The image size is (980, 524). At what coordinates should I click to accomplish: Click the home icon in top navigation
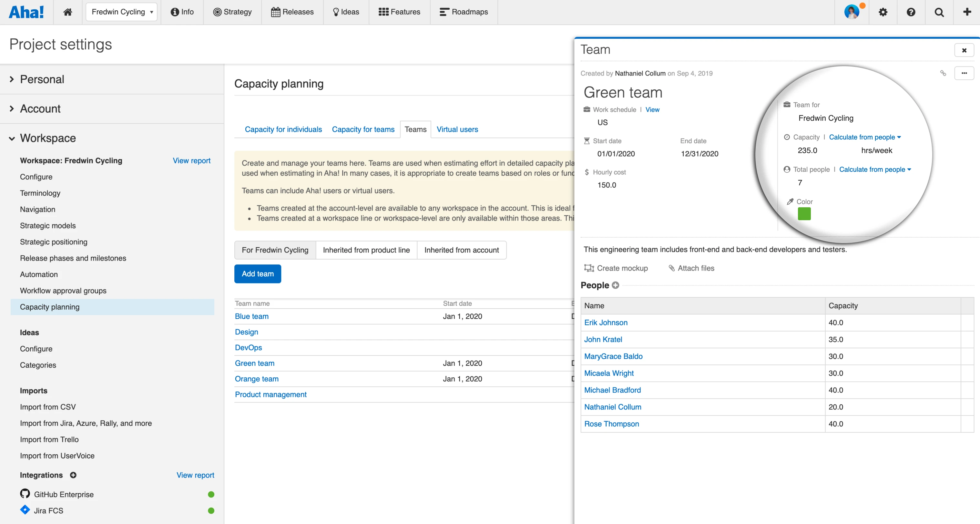tap(68, 12)
